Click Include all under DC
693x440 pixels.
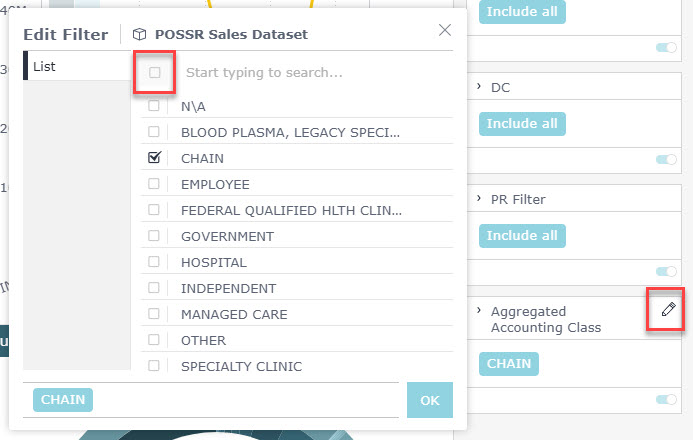tap(522, 124)
